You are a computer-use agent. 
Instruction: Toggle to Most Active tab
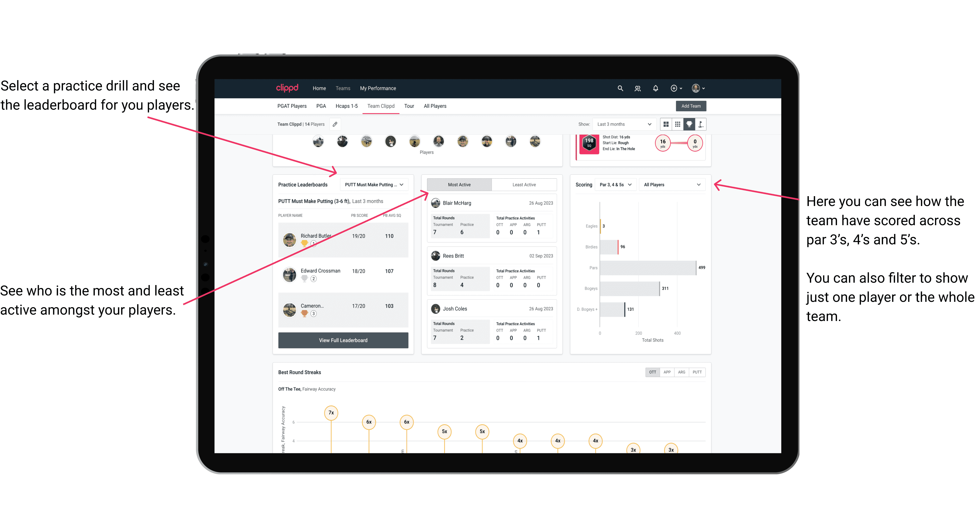pos(459,185)
